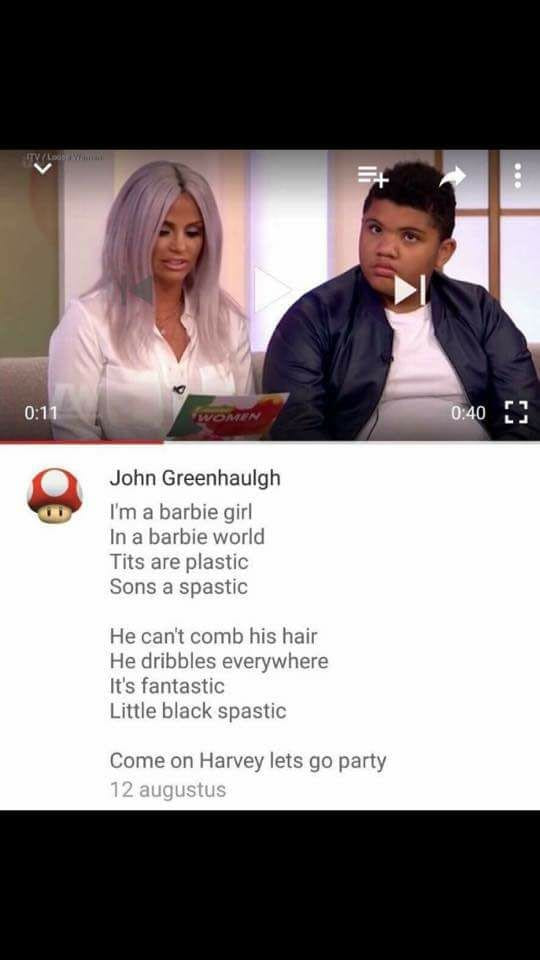Share the video using the arrow icon
Image resolution: width=540 pixels, height=960 pixels.
pyautogui.click(x=452, y=176)
